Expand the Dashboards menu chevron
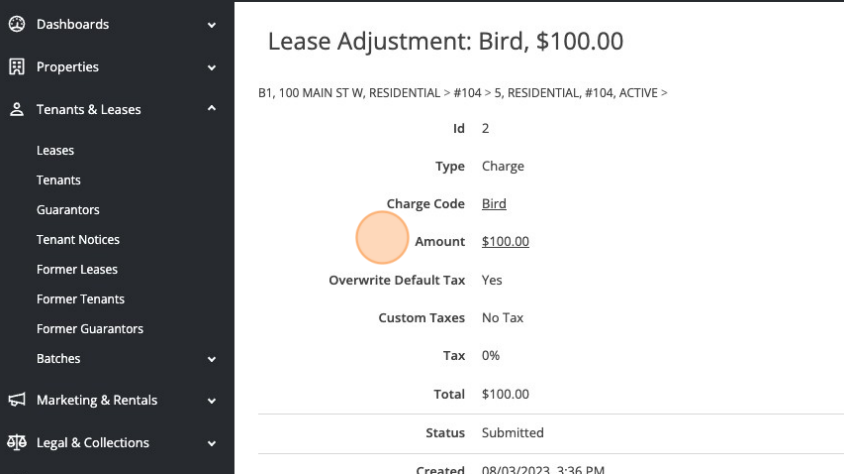The height and width of the screenshot is (474, 844). pos(212,25)
